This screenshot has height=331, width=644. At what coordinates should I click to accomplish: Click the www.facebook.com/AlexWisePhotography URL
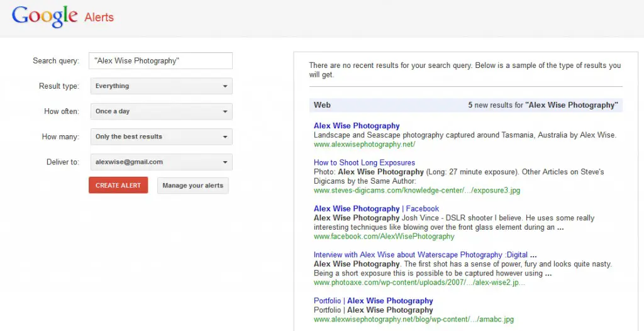(x=384, y=237)
